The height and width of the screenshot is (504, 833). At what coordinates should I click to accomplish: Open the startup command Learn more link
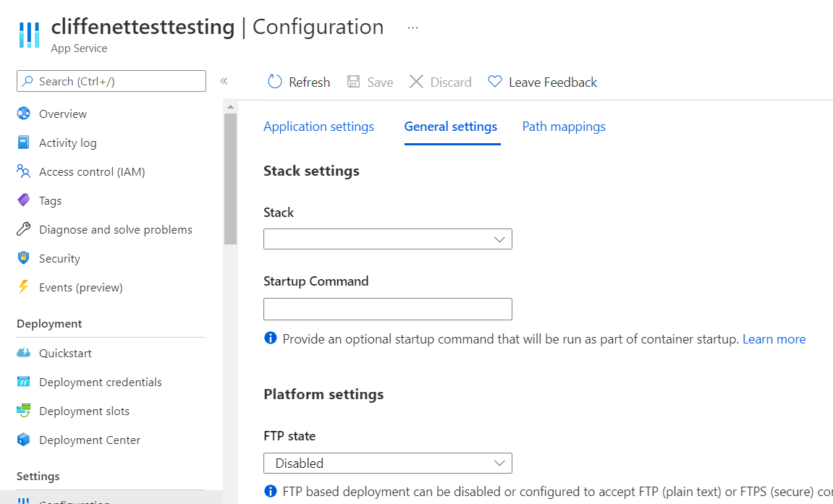774,338
